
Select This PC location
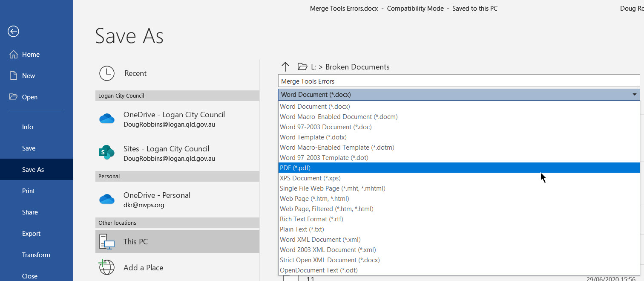pos(177,241)
